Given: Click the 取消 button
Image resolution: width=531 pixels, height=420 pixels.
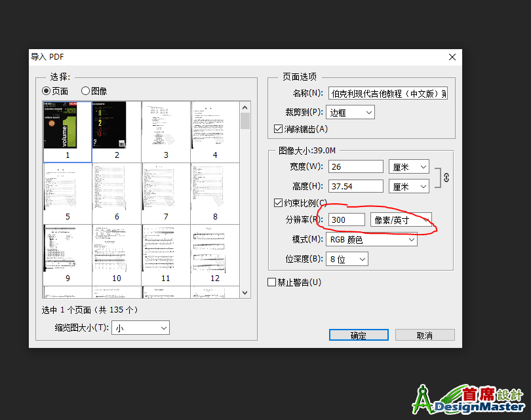Looking at the screenshot, I should (x=425, y=335).
